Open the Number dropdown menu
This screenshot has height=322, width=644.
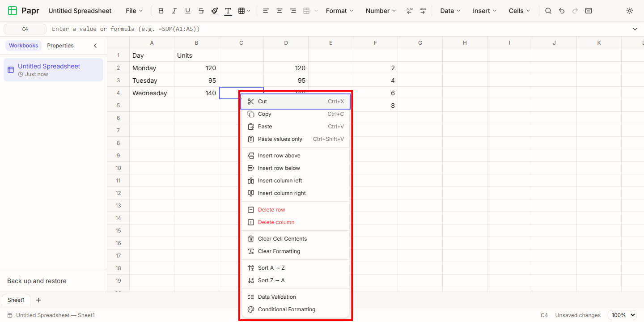pyautogui.click(x=381, y=11)
